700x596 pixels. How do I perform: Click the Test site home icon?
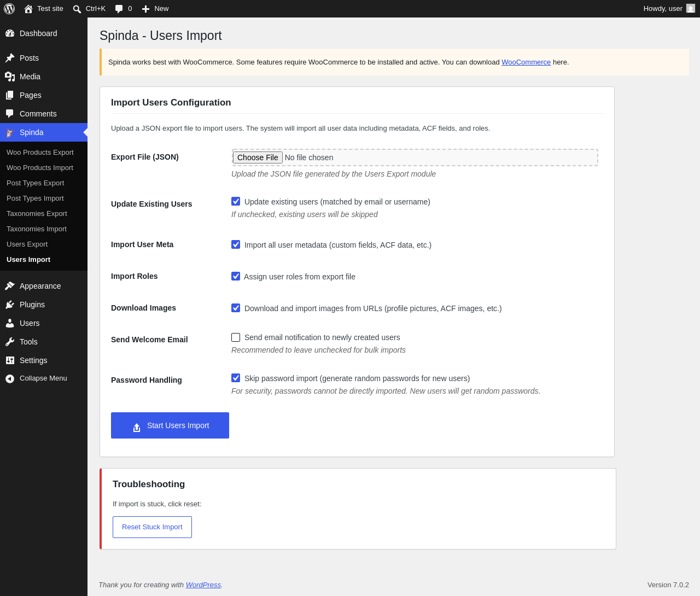(x=28, y=9)
